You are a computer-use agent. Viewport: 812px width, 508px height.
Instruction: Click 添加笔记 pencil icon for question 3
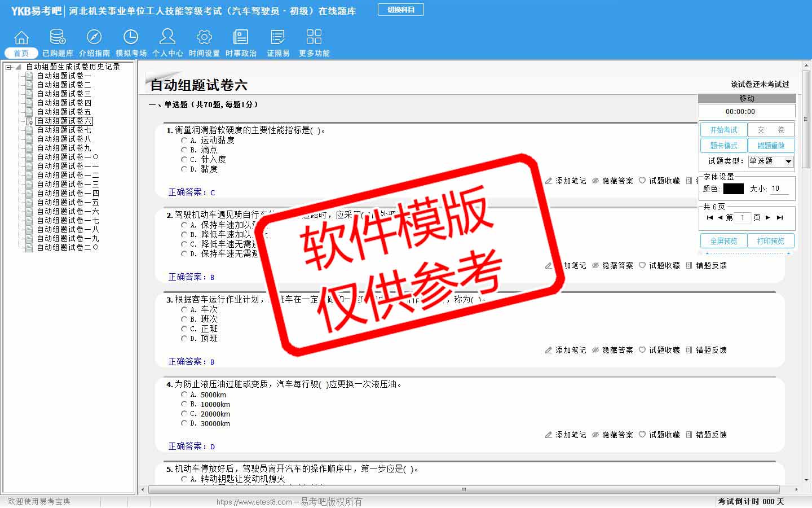coord(549,350)
